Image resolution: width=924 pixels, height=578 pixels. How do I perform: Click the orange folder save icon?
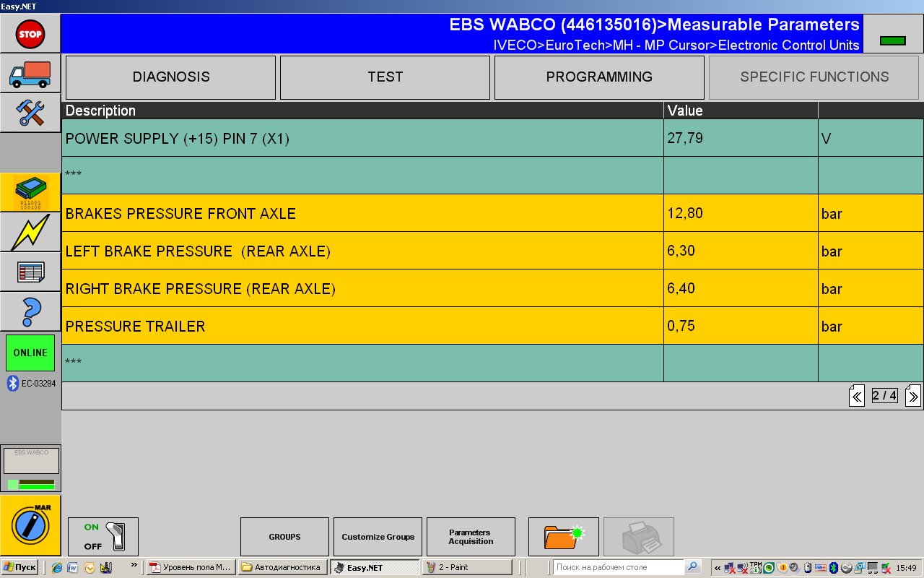(564, 537)
